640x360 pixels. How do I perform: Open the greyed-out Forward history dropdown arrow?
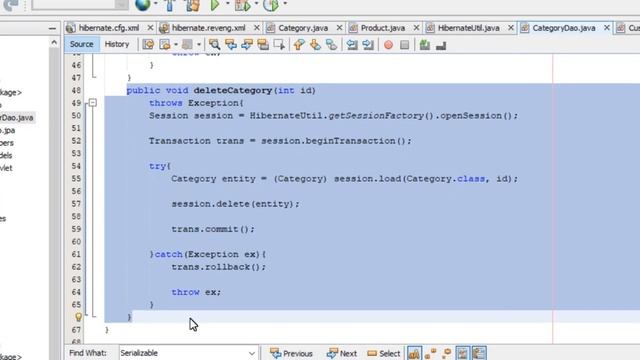tap(199, 44)
